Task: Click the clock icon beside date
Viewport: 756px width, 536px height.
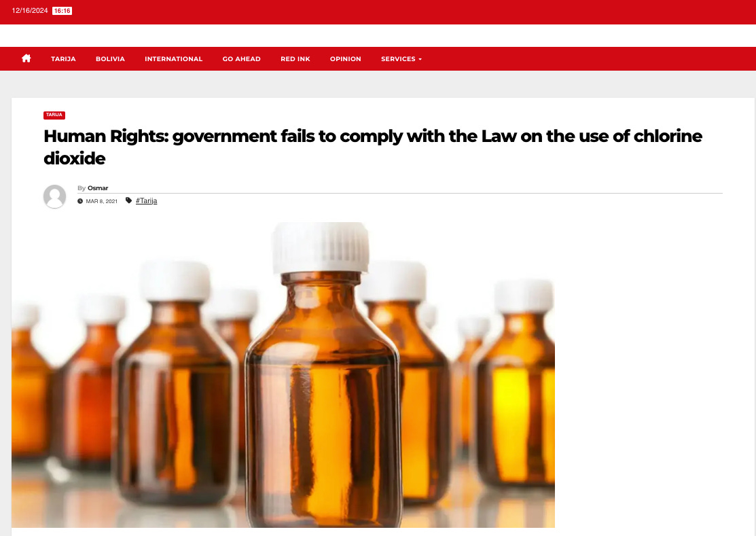Action: [x=80, y=201]
